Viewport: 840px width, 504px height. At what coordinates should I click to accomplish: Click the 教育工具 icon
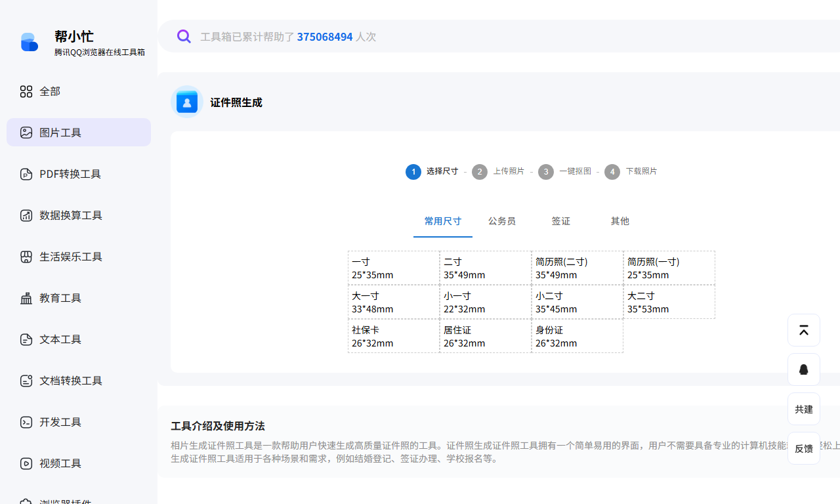[26, 298]
